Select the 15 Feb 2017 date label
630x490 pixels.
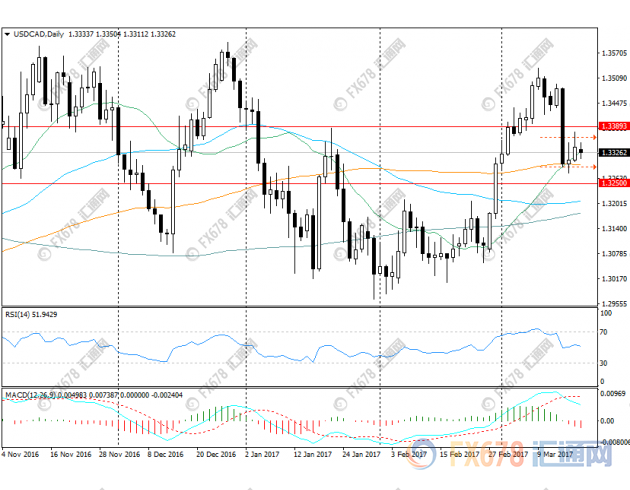tap(459, 455)
